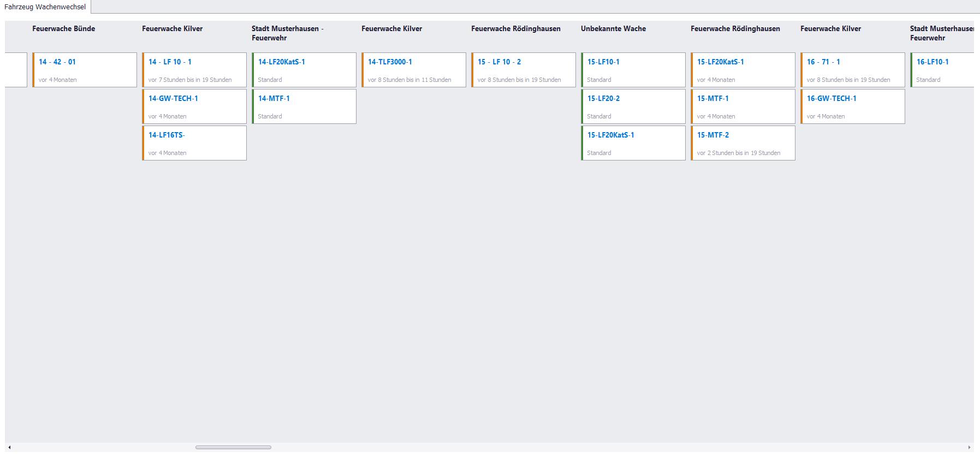Select the 15-LF20KatS-1 card marked Standard
This screenshot has width=980, height=458.
[633, 143]
